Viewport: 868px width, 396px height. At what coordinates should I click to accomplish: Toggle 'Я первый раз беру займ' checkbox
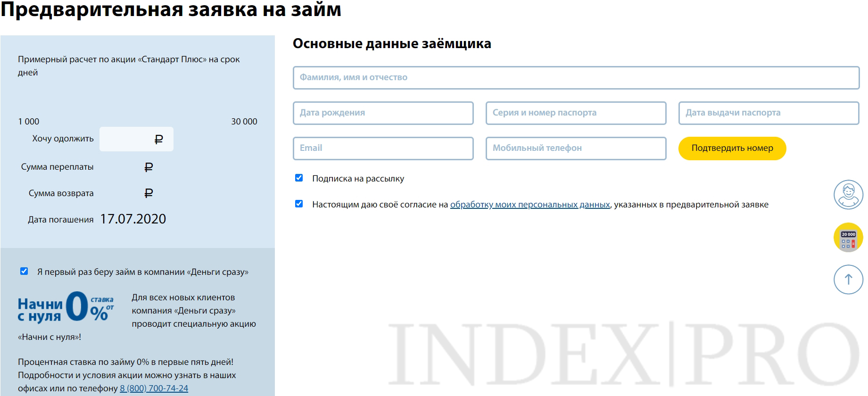point(24,271)
